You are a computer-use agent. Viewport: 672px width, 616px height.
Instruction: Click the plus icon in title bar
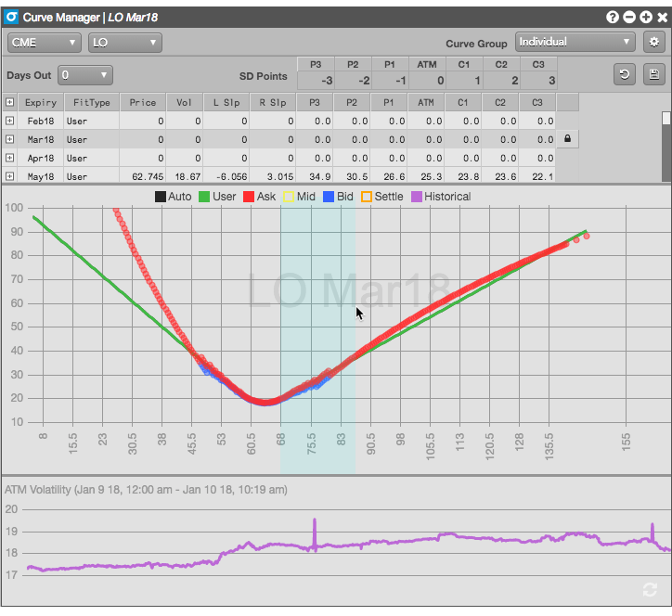point(645,17)
